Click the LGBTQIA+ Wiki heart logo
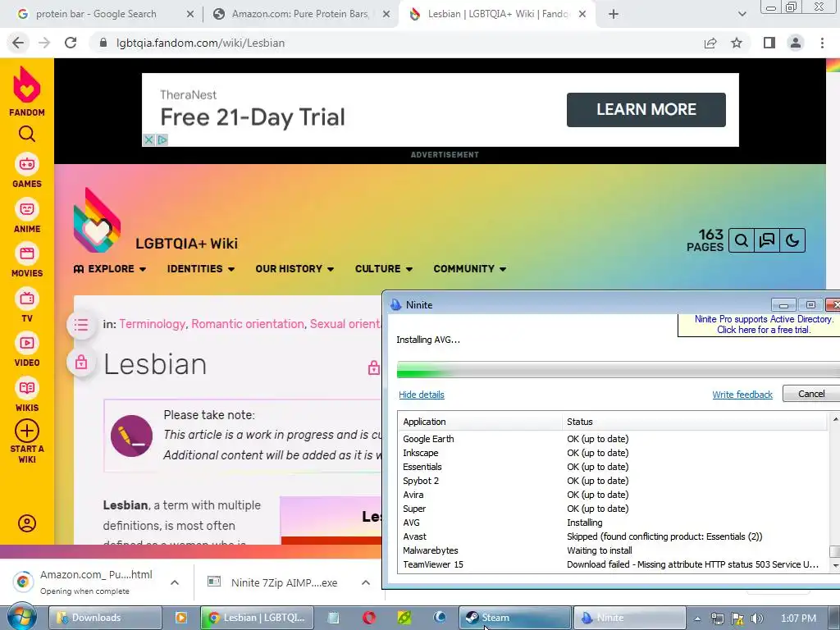 [97, 221]
